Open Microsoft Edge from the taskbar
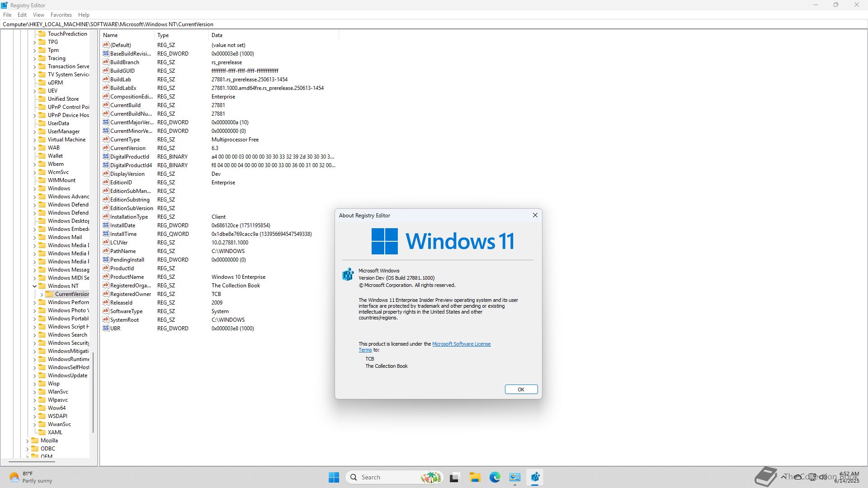 (x=495, y=477)
